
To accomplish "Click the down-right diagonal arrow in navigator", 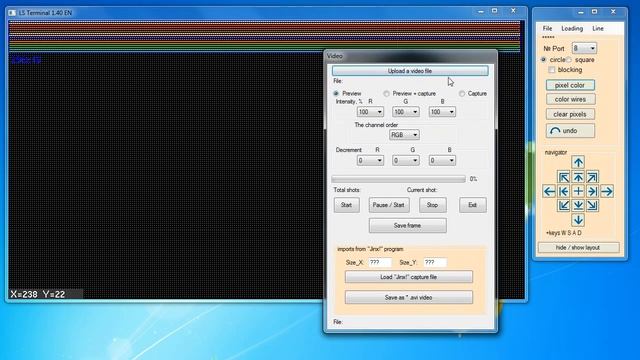I will [x=592, y=205].
